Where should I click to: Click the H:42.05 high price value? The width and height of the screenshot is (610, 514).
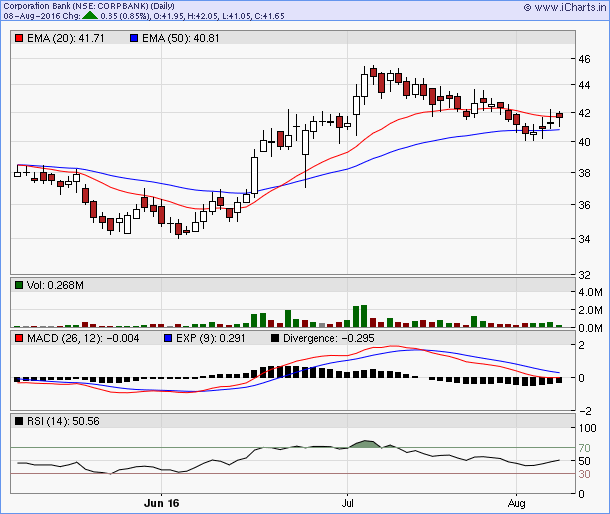[x=203, y=16]
